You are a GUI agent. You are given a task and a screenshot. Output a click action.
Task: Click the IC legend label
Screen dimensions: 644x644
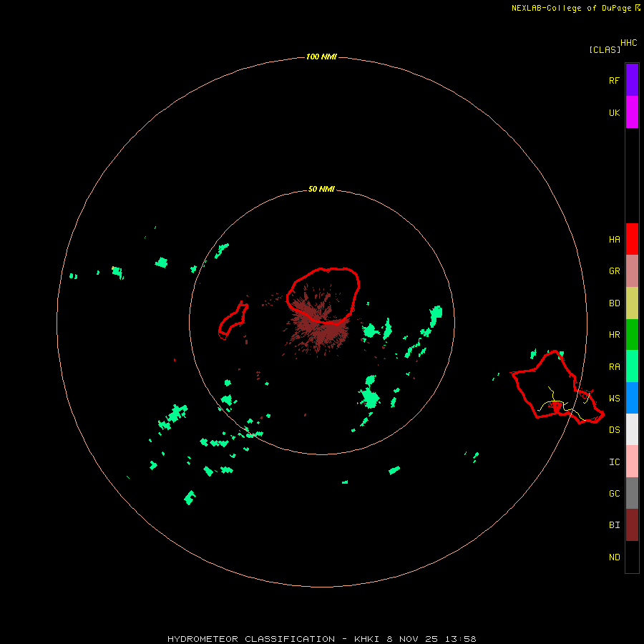pyautogui.click(x=614, y=462)
